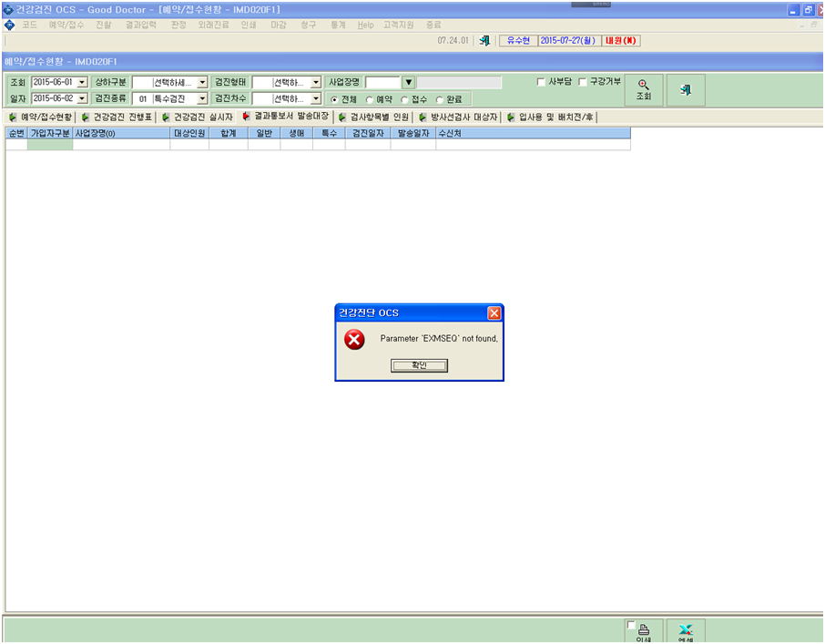Image resolution: width=825 pixels, height=644 pixels.
Task: Open the 사업장명 black arrow dropdown
Action: pos(408,83)
